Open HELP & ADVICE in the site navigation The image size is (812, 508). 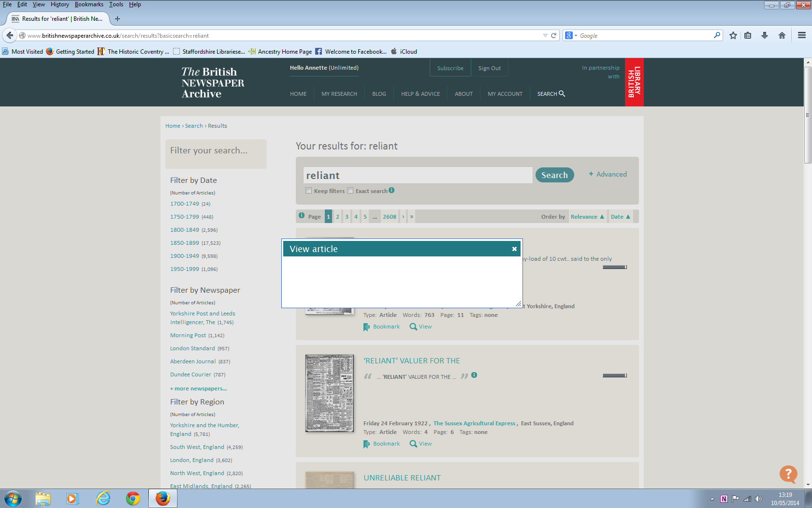420,94
